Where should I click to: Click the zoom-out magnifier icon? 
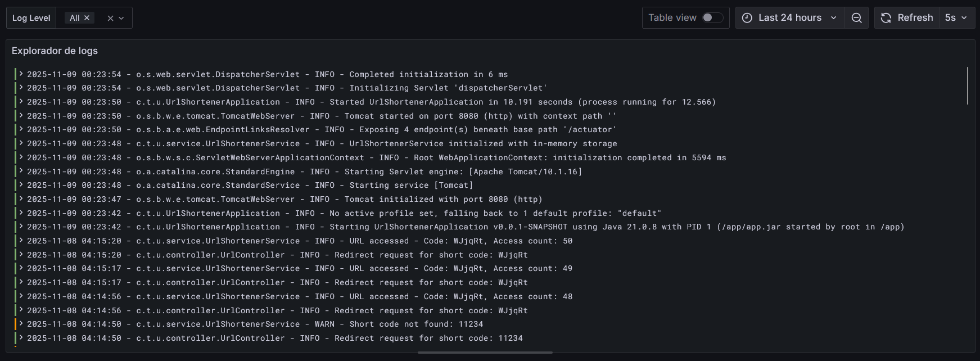pos(856,17)
